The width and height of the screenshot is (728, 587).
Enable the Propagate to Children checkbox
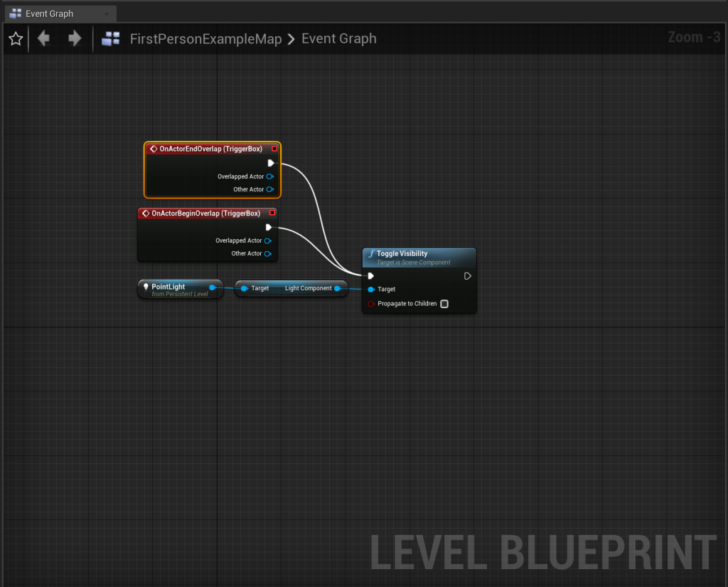444,304
